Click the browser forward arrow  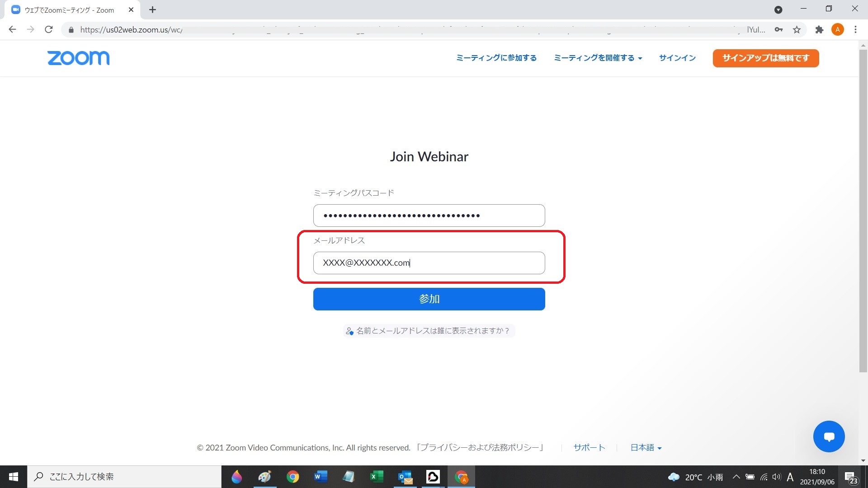pos(30,30)
